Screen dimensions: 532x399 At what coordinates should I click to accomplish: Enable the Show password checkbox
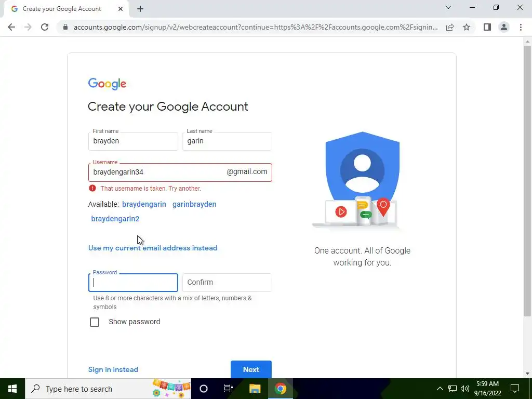click(95, 322)
